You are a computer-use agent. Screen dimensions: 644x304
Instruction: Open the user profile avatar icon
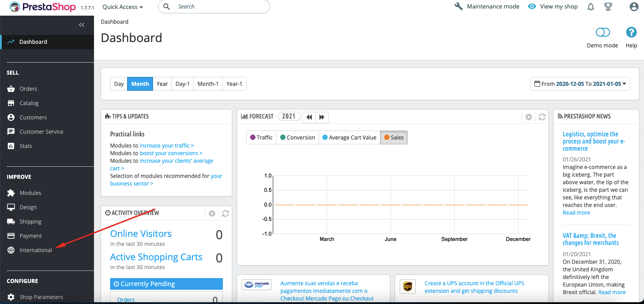point(634,7)
